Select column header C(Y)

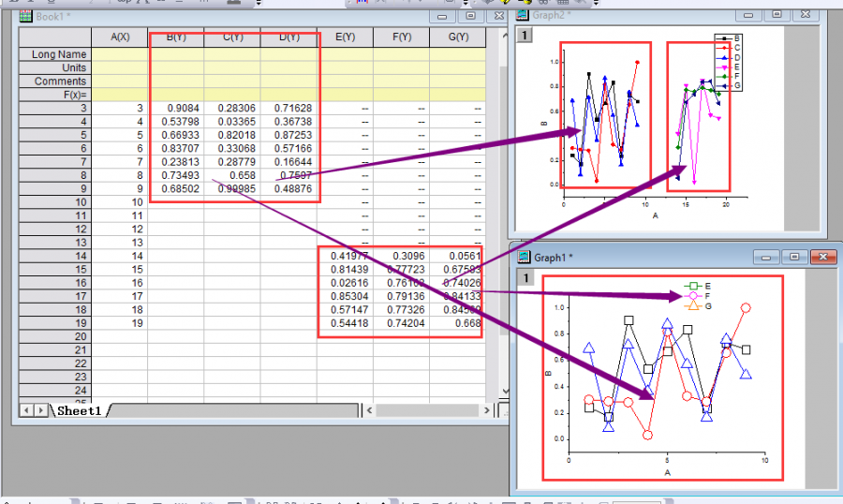[232, 37]
